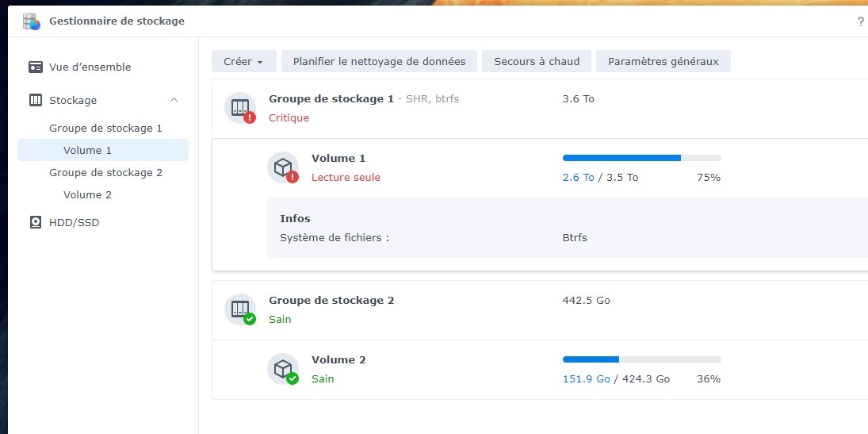Click the Secours à chaud button

pos(537,62)
